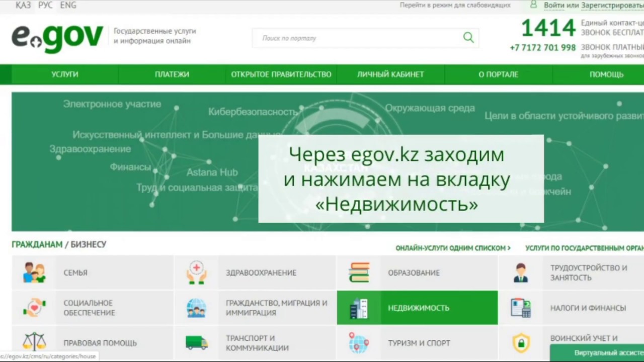Viewport: 644px width, 362px height.
Task: Switch language to ENG
Action: pyautogui.click(x=68, y=5)
